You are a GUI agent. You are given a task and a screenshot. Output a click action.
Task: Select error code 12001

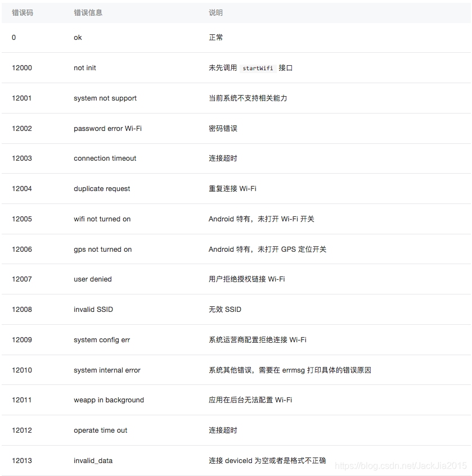[21, 98]
